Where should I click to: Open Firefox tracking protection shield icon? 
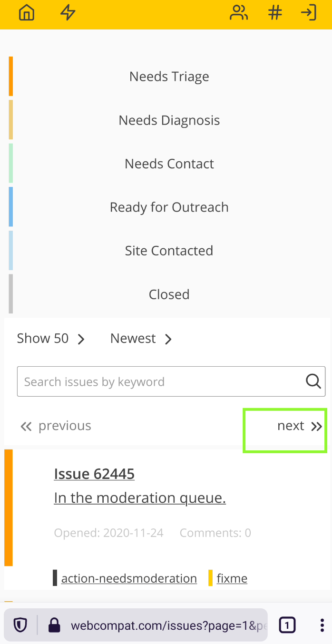click(x=20, y=624)
